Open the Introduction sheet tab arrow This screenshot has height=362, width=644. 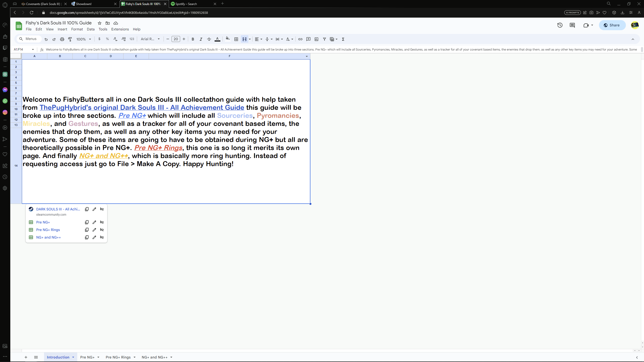pyautogui.click(x=73, y=357)
